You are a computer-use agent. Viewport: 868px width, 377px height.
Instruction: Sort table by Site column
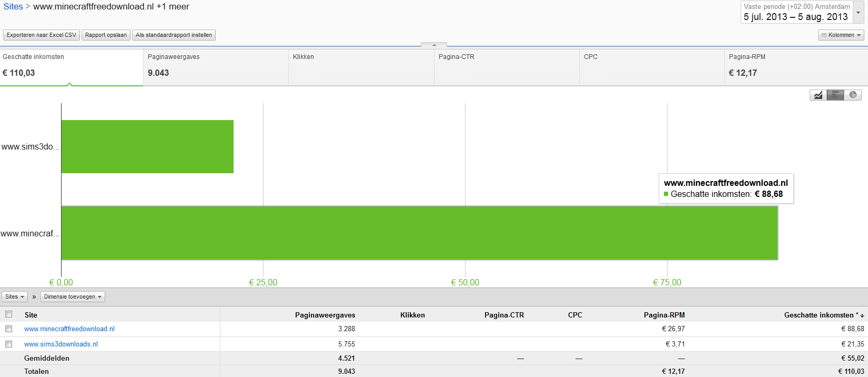31,315
